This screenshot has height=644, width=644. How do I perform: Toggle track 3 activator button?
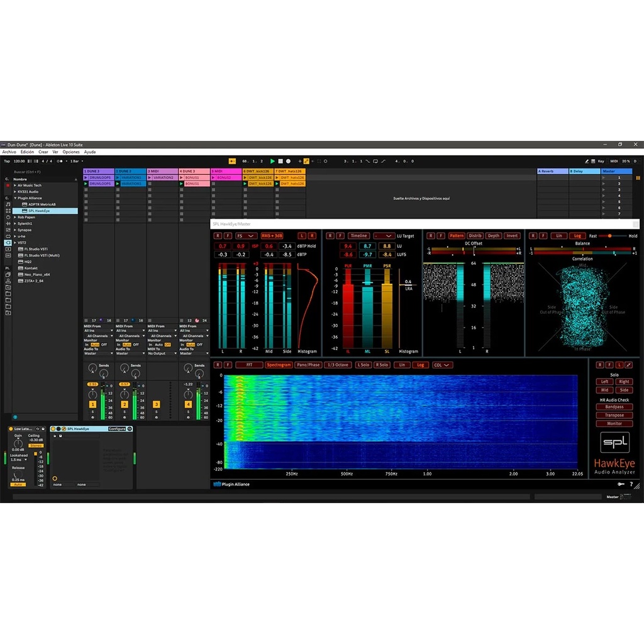coord(157,404)
